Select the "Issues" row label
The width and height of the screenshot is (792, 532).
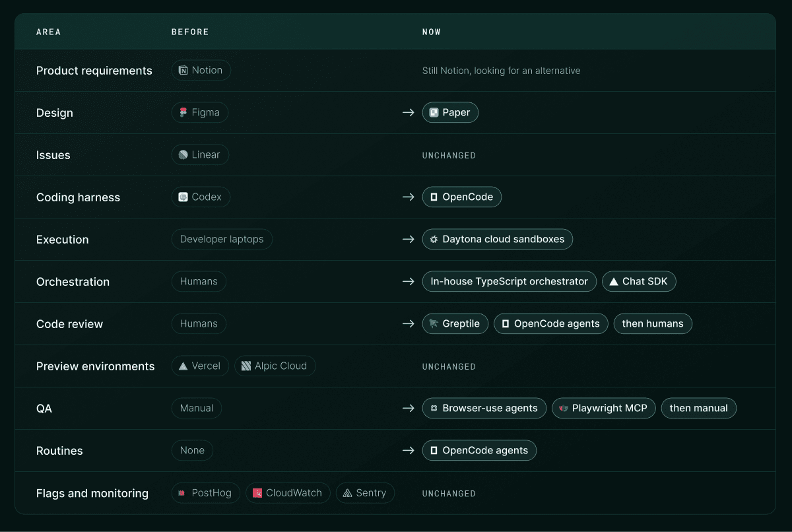(53, 155)
